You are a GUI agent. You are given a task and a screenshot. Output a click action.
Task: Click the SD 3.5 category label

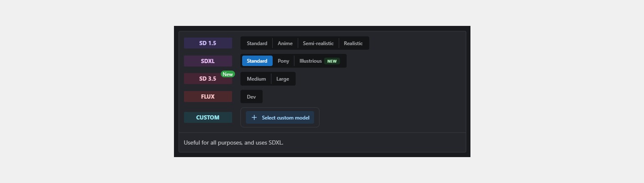tap(208, 79)
